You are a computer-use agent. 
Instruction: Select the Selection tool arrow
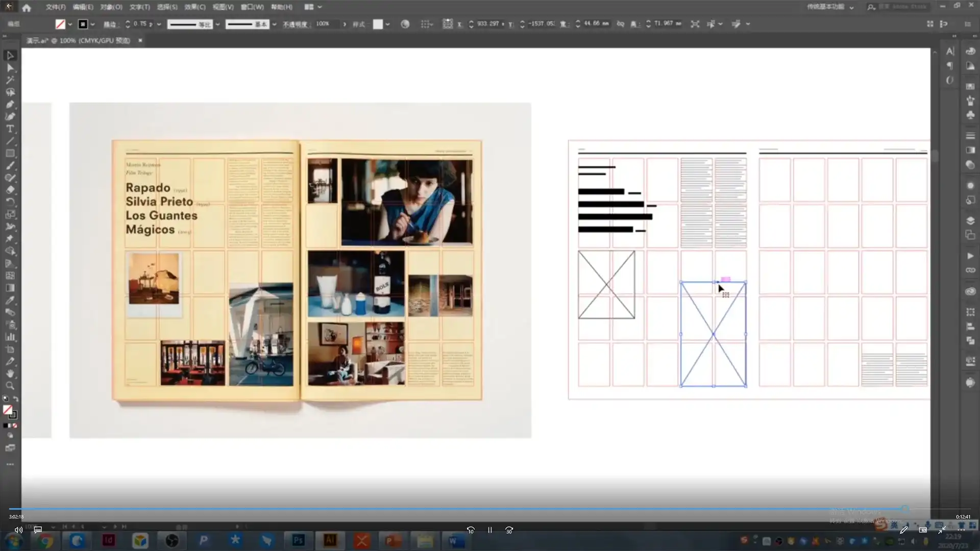pos(10,55)
